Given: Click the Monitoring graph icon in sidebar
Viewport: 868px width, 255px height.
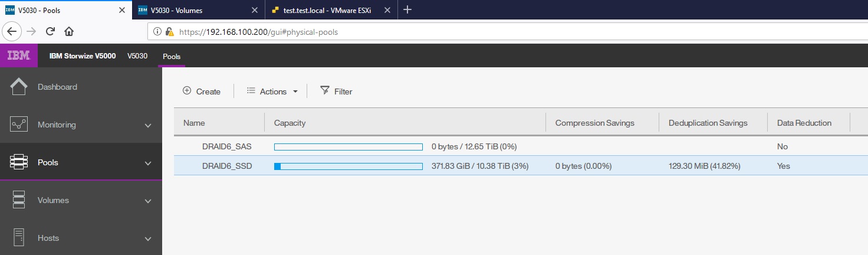Looking at the screenshot, I should pyautogui.click(x=18, y=125).
